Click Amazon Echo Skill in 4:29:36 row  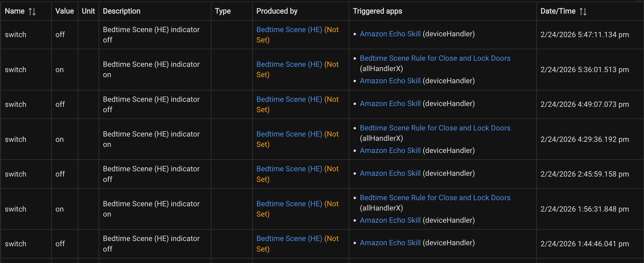[390, 151]
